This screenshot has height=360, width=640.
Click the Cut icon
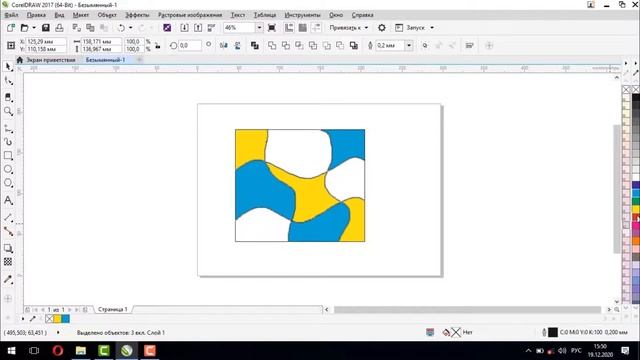click(x=76, y=28)
